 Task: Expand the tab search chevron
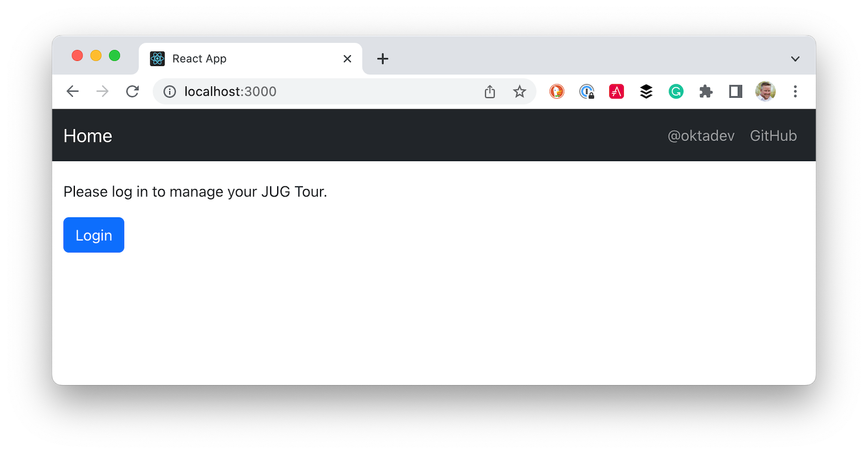(795, 59)
